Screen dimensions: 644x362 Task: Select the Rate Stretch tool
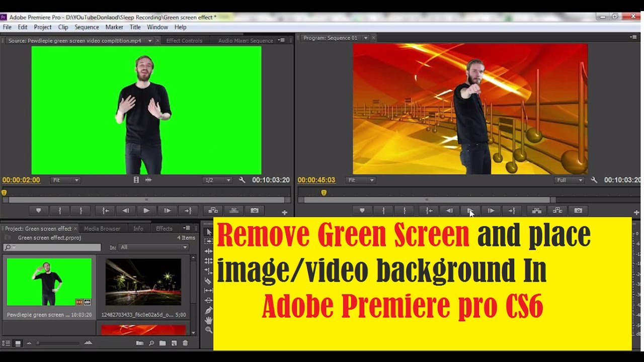[x=209, y=271]
